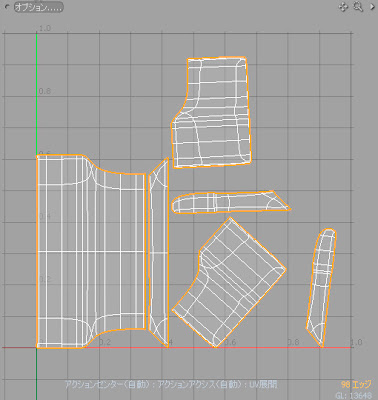This screenshot has width=378, height=400.
Task: Open the オプション options button
Action: point(38,8)
